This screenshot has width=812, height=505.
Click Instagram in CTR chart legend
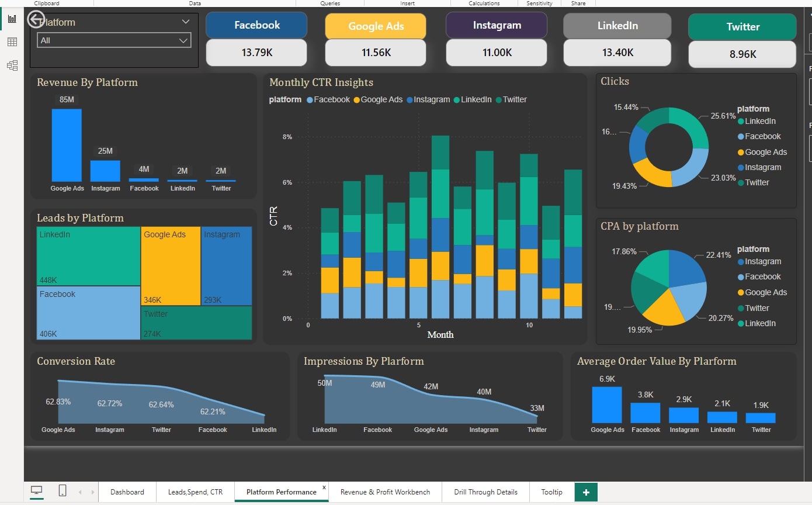(428, 99)
